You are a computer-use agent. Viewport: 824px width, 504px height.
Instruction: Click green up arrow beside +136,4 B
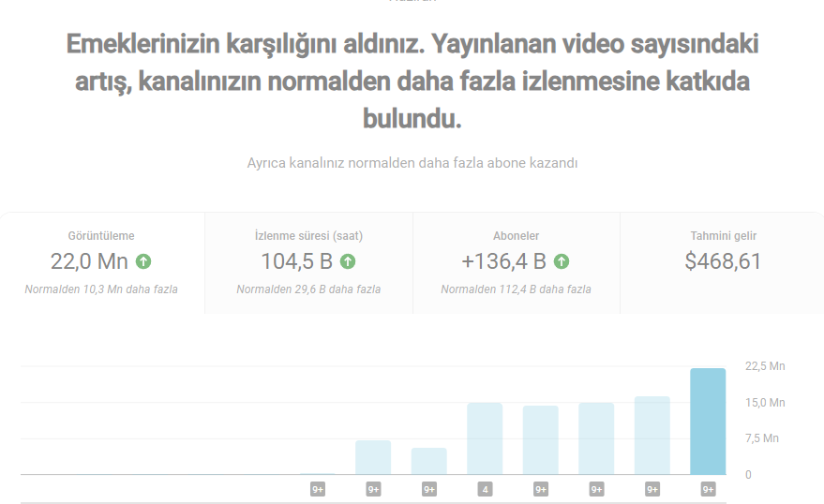562,261
